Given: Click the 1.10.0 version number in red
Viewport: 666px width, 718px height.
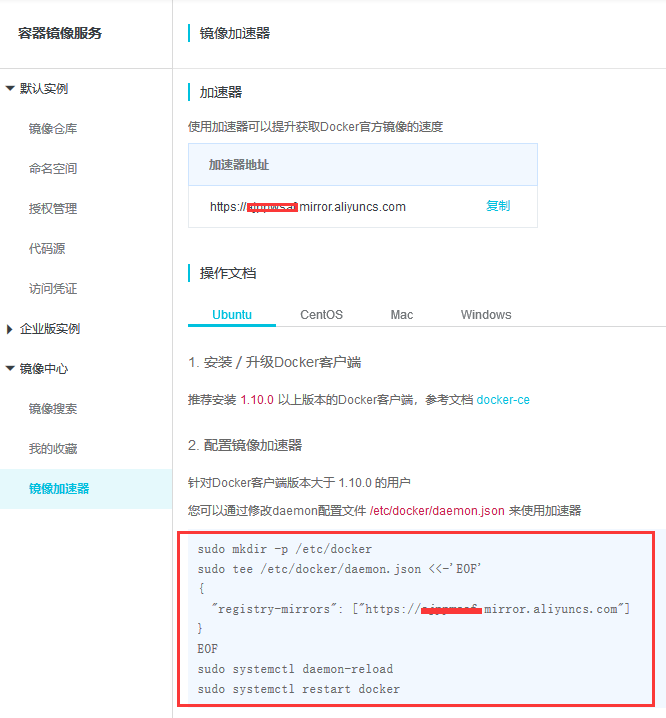Looking at the screenshot, I should pyautogui.click(x=257, y=400).
